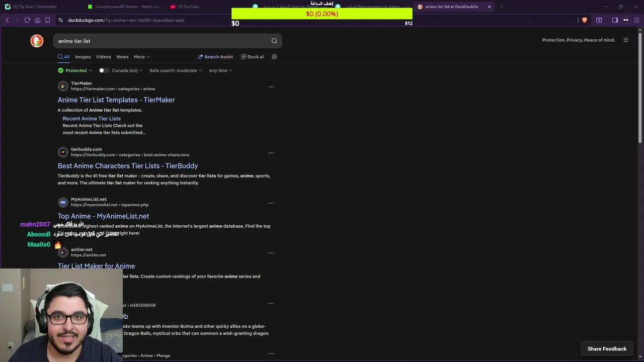Click TierMaker site favicon
The height and width of the screenshot is (362, 644).
point(63,86)
